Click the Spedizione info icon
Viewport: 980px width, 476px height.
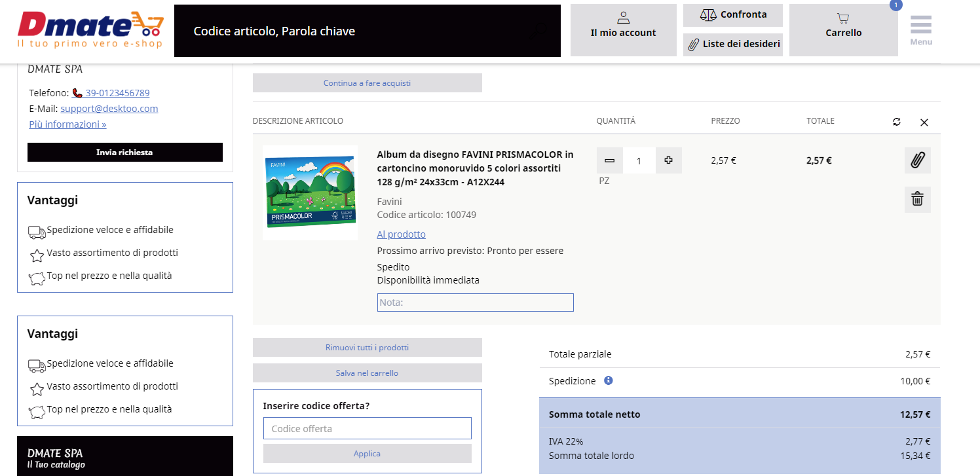[x=609, y=380]
